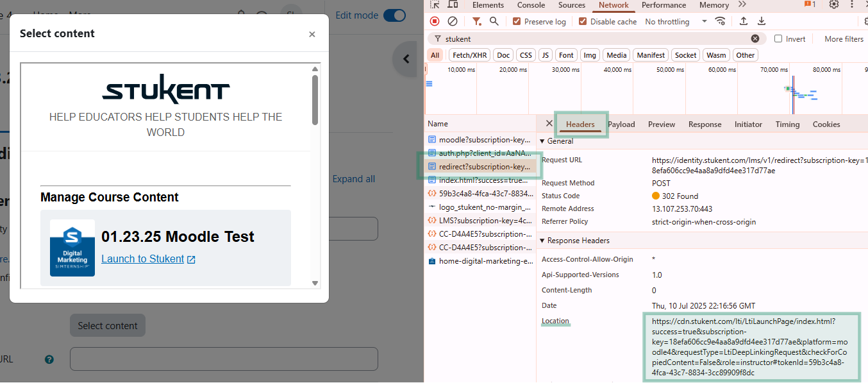Open the Memory tab

714,5
